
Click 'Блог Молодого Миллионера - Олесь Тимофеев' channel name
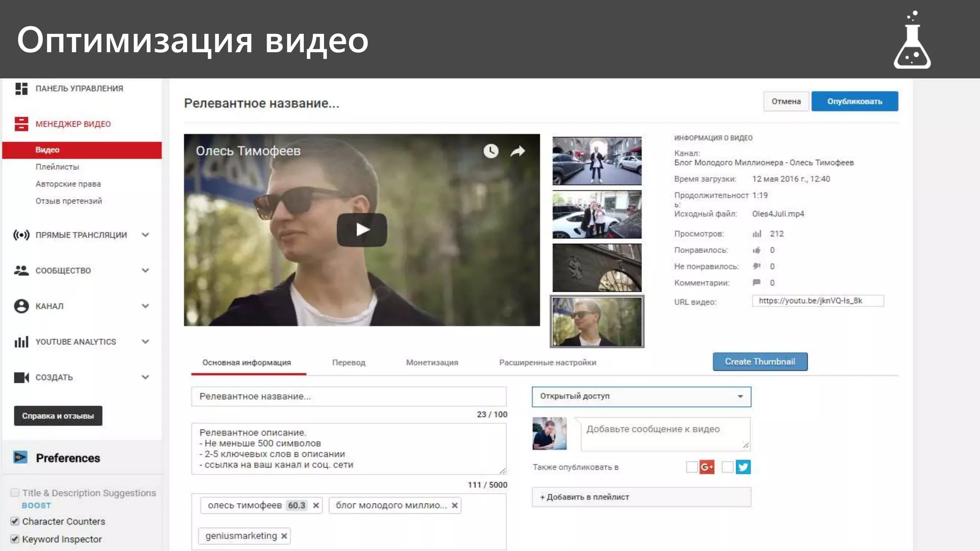pyautogui.click(x=764, y=163)
